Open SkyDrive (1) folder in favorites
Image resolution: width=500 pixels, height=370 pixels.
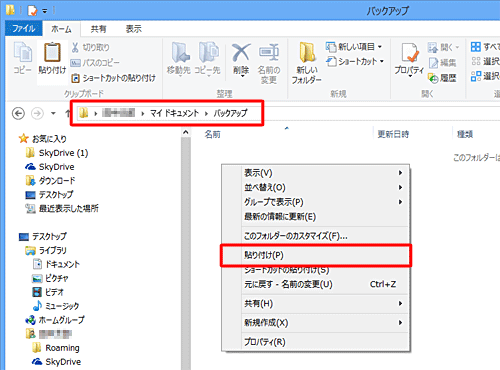(x=57, y=153)
